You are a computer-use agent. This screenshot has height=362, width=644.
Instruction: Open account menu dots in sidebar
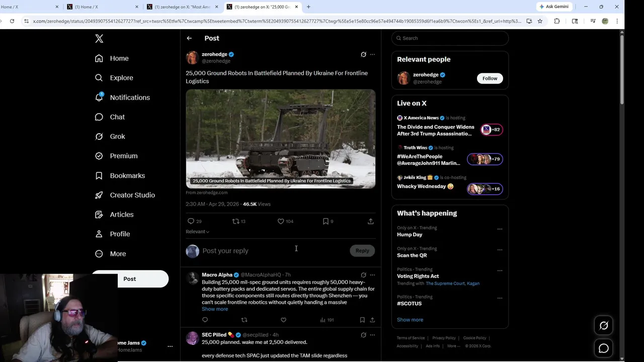170,346
